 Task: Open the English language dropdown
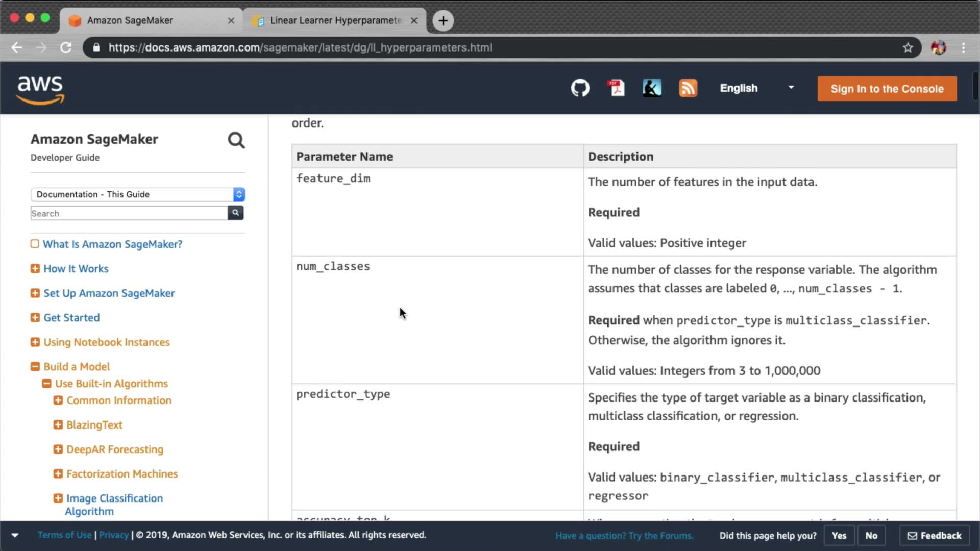pyautogui.click(x=756, y=88)
